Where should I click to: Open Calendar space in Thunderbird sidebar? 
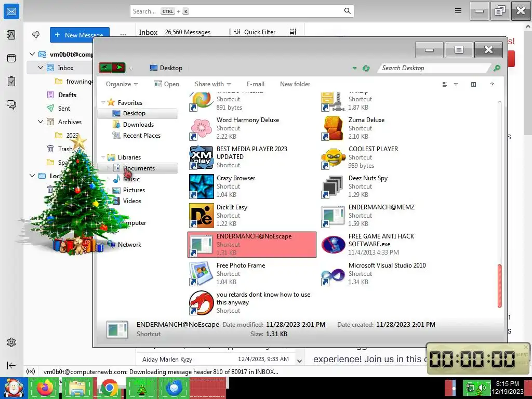(11, 58)
